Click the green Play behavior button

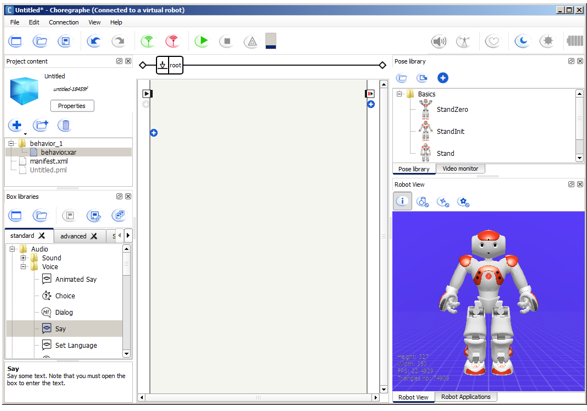tap(201, 41)
